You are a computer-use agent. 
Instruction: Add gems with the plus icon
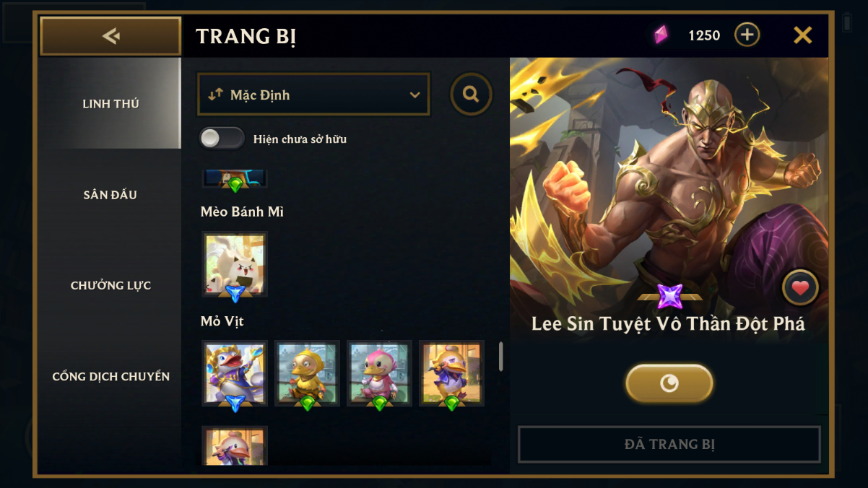(x=747, y=35)
